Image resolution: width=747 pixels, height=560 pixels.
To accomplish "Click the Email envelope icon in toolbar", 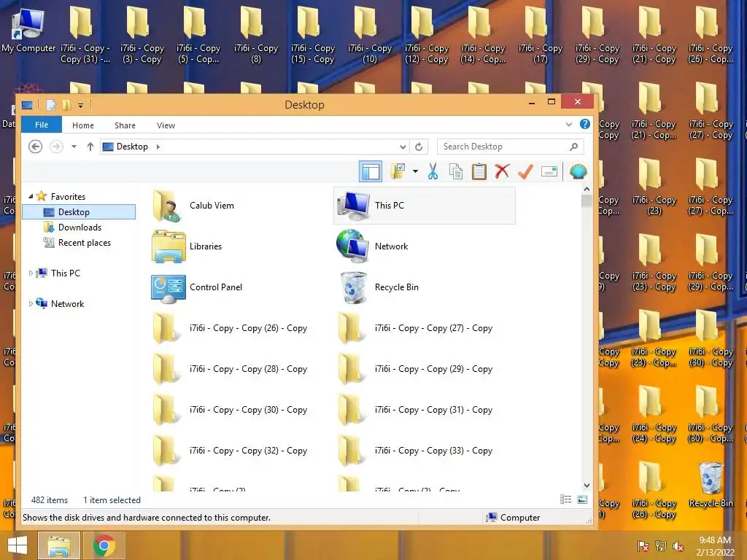I will 549,171.
